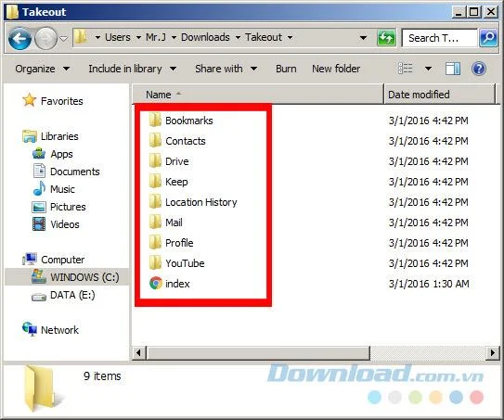Open the view options dropdown arrow
Viewport: 504px width, 420px height.
(x=428, y=69)
